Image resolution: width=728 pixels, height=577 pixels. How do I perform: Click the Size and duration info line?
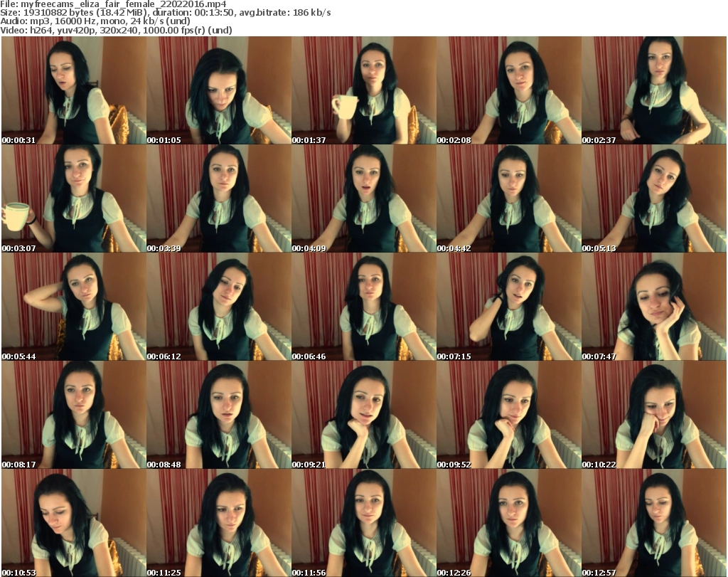pos(165,13)
